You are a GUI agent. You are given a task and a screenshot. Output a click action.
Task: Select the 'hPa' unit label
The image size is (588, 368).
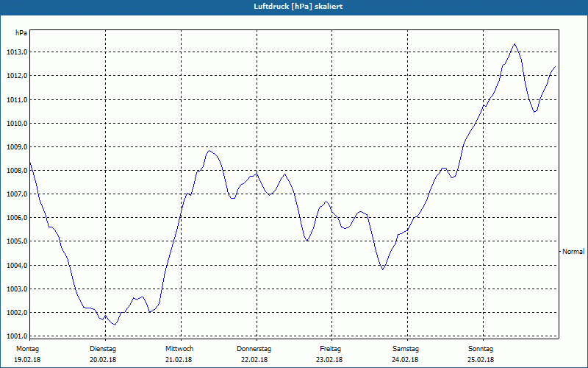coord(21,33)
